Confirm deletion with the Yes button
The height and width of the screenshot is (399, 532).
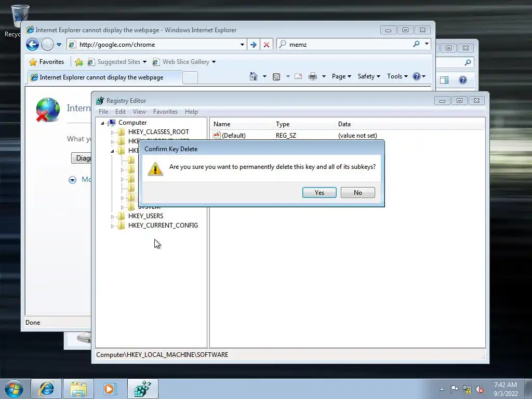click(x=320, y=192)
